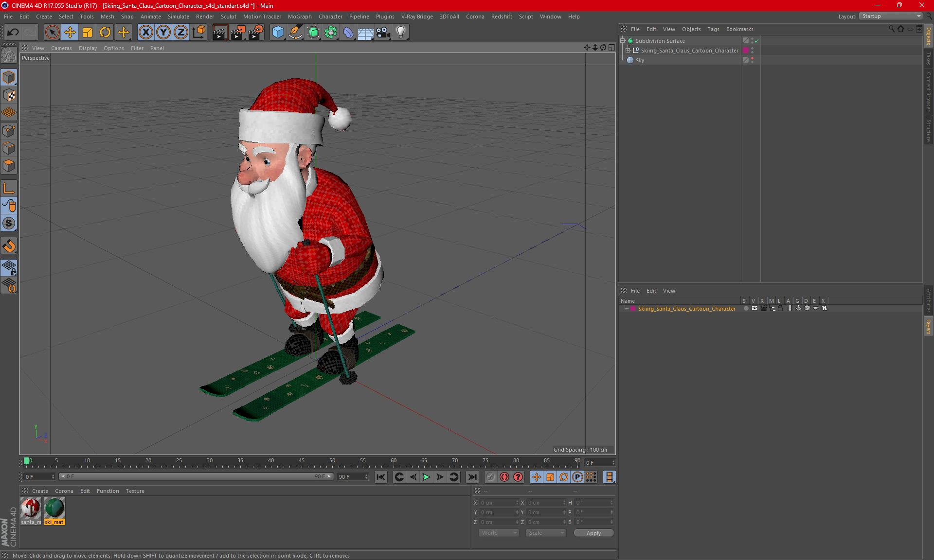This screenshot has height=560, width=934.
Task: Click timeline preview range slider
Action: [x=196, y=477]
